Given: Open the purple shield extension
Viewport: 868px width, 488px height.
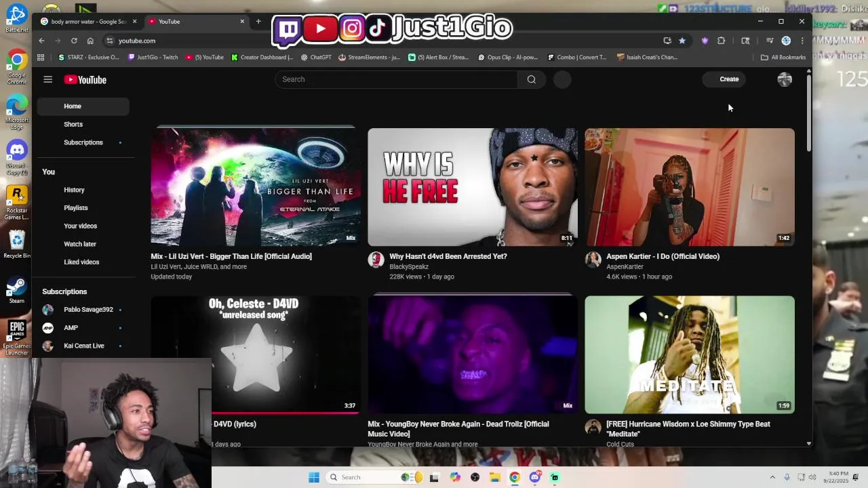Looking at the screenshot, I should tap(705, 41).
